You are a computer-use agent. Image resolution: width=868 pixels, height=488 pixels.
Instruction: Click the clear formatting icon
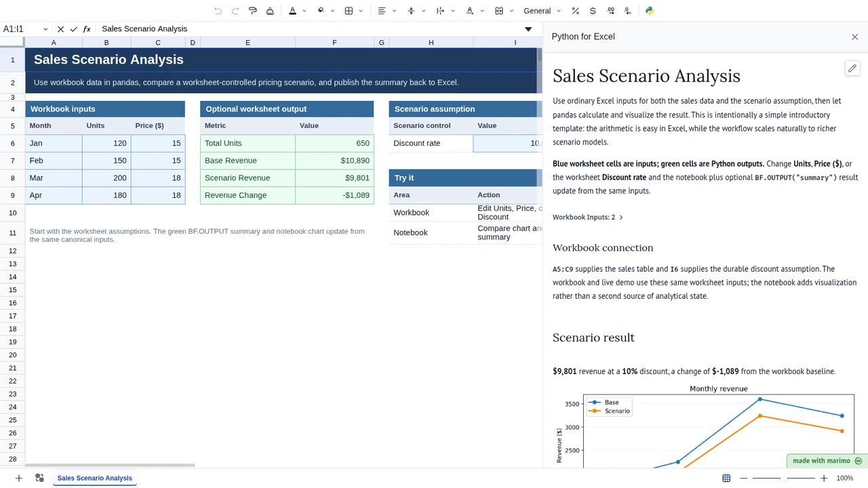coord(271,11)
